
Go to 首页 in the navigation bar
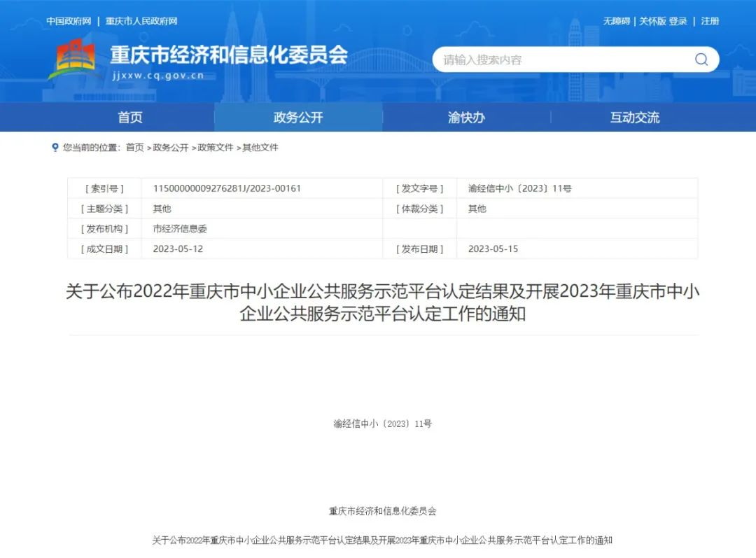coord(129,117)
